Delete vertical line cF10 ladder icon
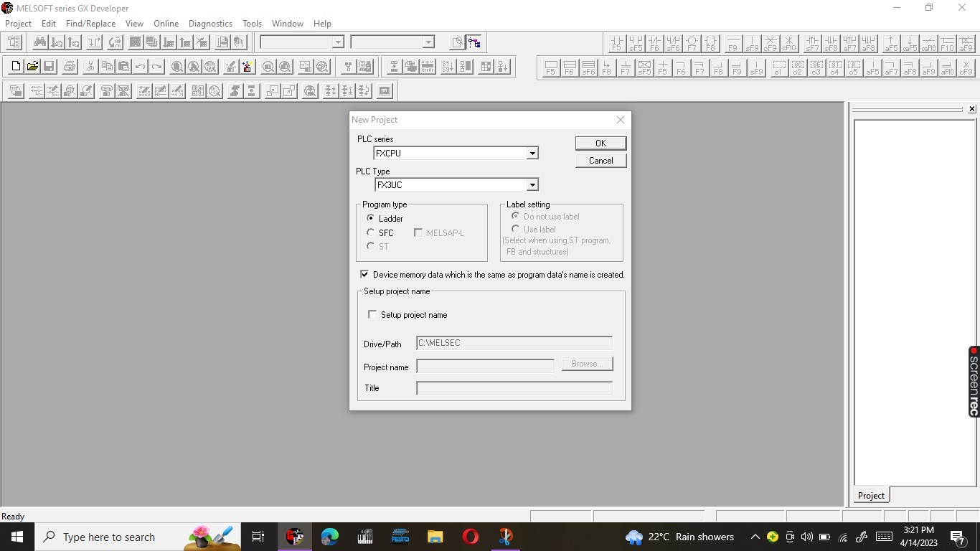Image resolution: width=980 pixels, height=551 pixels. 788,43
